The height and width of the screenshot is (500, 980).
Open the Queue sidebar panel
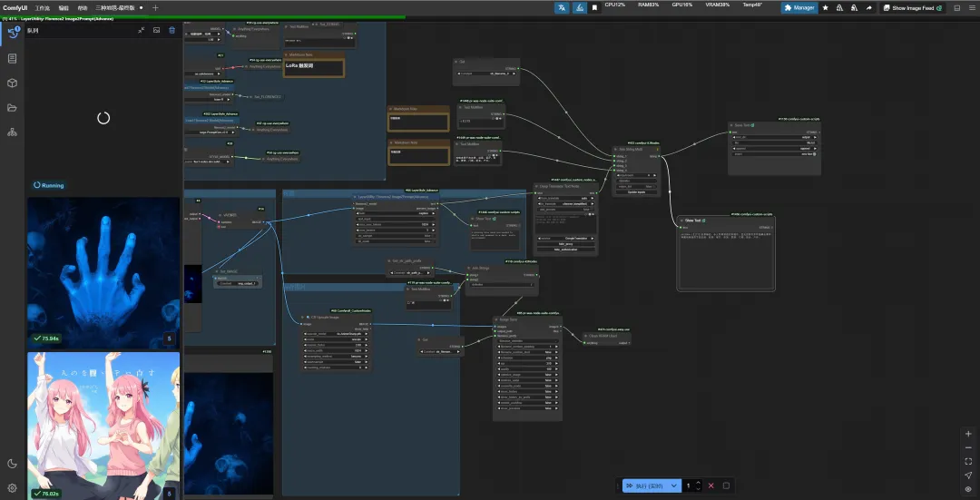13,34
